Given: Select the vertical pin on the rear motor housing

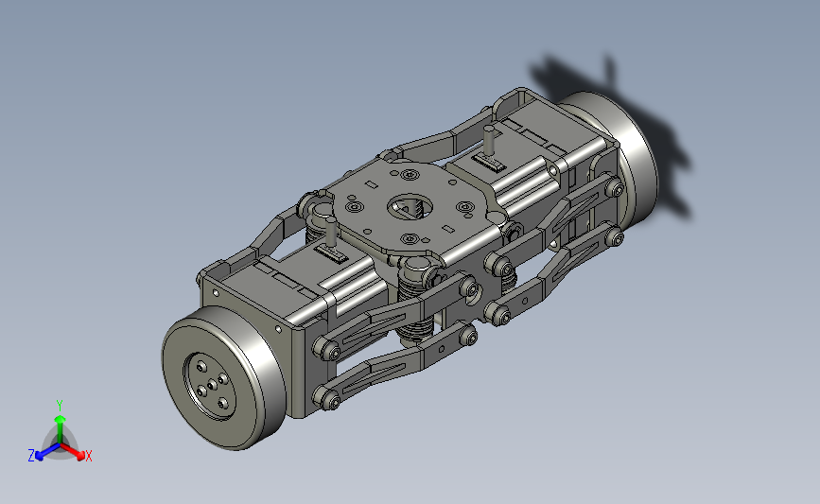Looking at the screenshot, I should point(490,141).
